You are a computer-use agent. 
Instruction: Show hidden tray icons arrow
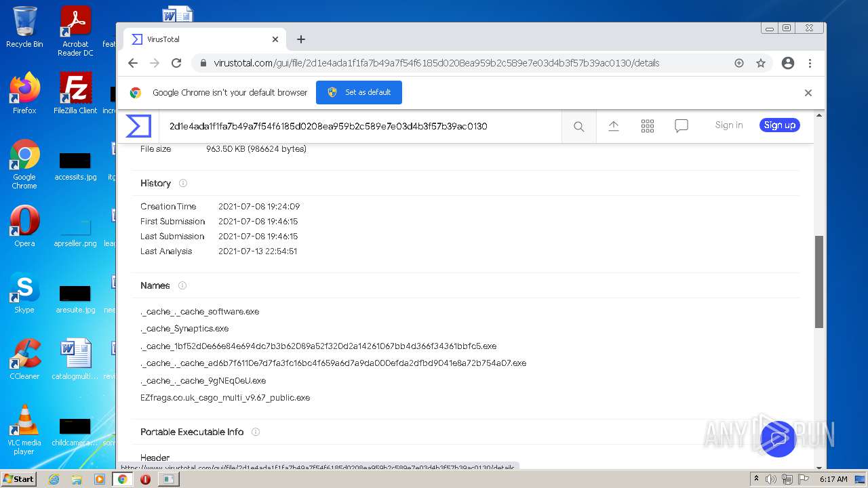click(x=756, y=479)
